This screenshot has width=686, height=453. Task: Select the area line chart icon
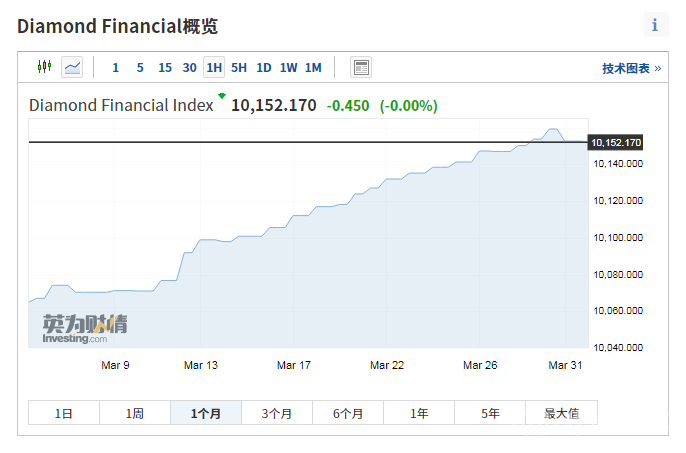click(72, 67)
